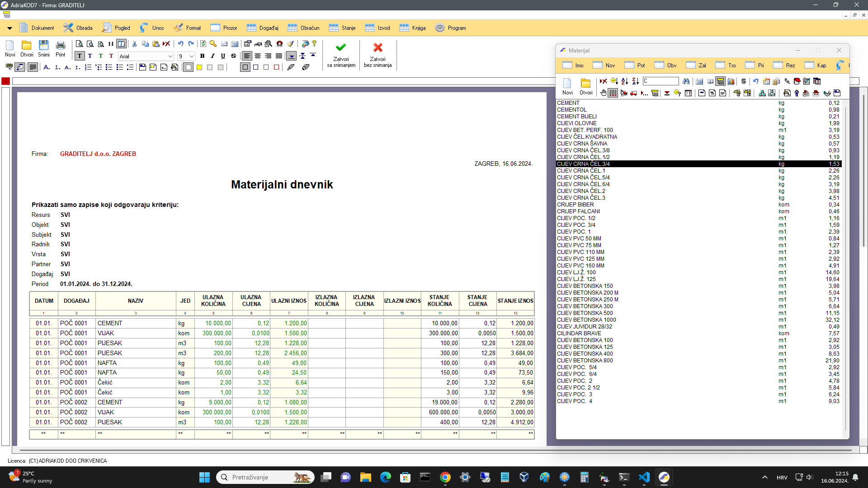868x488 pixels.
Task: Click the Redo arrow icon
Action: (191, 44)
